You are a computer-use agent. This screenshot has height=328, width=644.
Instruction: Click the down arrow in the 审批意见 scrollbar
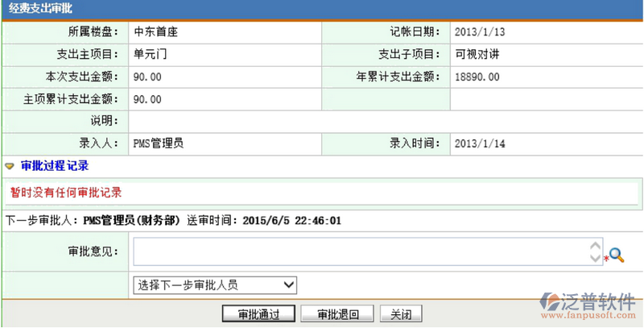595,258
